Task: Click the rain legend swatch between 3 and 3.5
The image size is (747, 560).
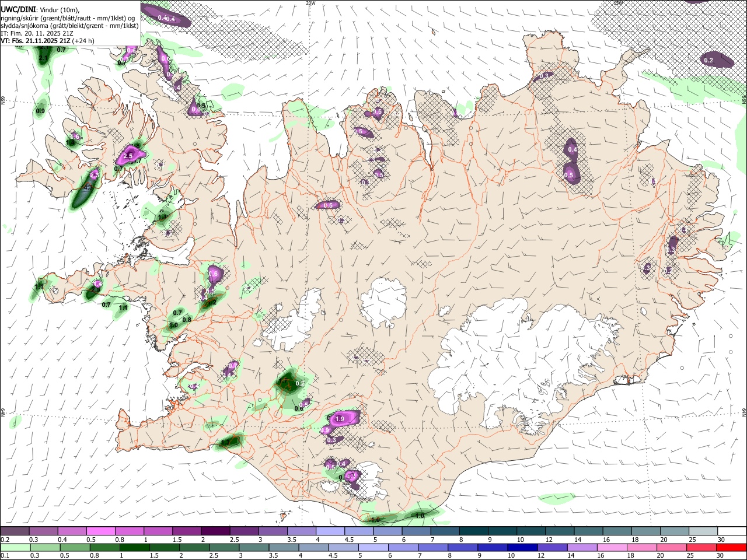Action: tap(254, 547)
